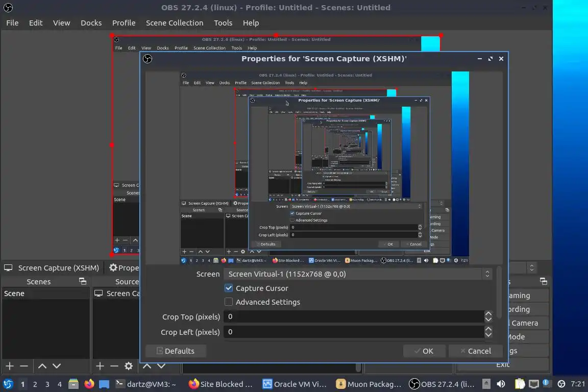Open the Docks menu
This screenshot has height=392, width=588.
(91, 23)
